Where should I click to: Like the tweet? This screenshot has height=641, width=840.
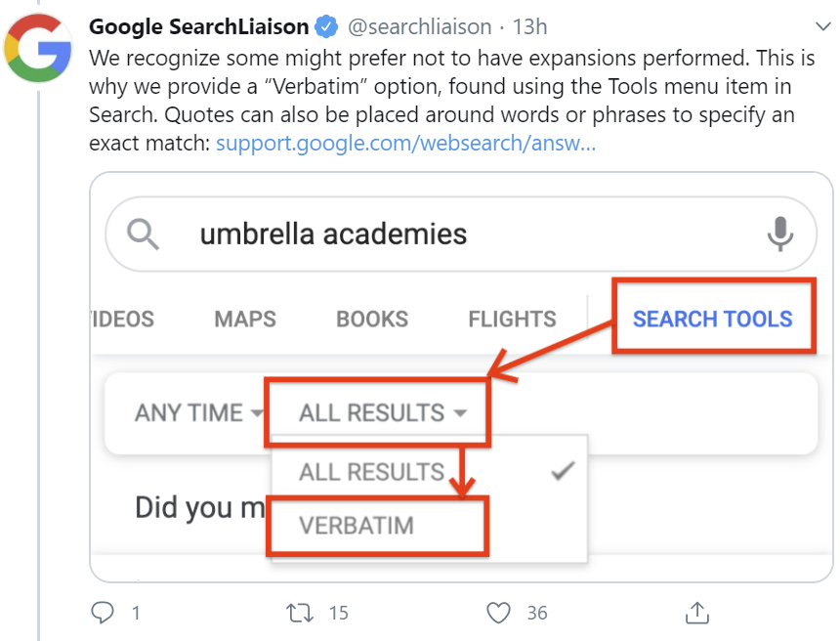[498, 612]
